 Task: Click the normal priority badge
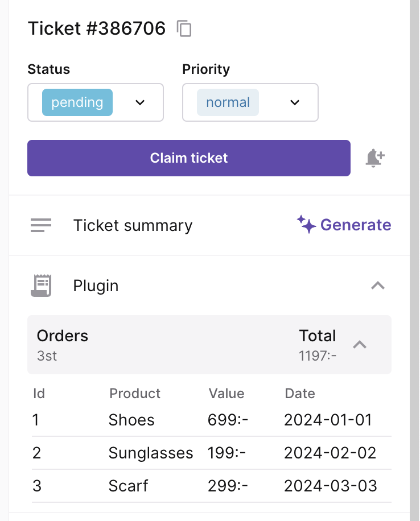point(228,102)
